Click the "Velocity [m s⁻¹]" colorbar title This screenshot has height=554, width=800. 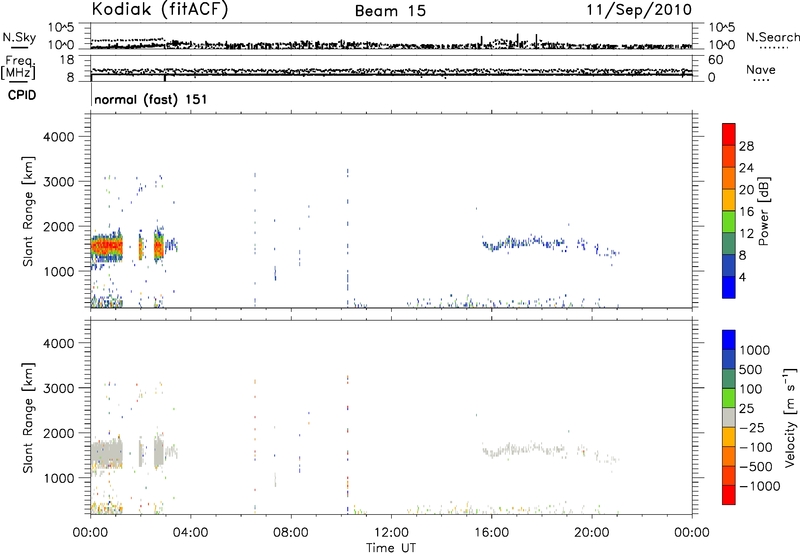(790, 417)
